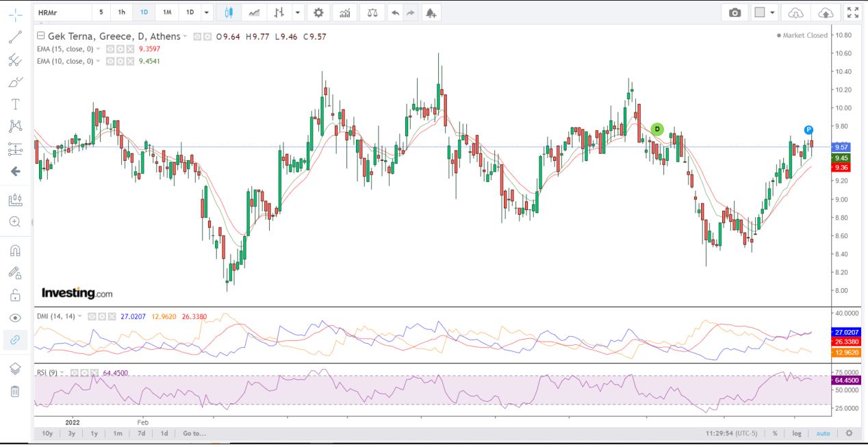Expand the bar style dropdown arrow
The height and width of the screenshot is (447, 868).
tap(297, 12)
